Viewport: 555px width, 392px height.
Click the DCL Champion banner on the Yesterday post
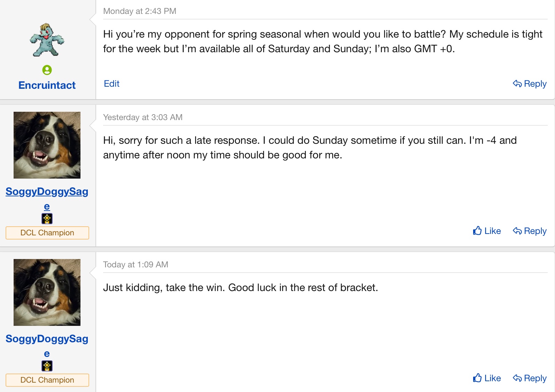click(x=47, y=233)
